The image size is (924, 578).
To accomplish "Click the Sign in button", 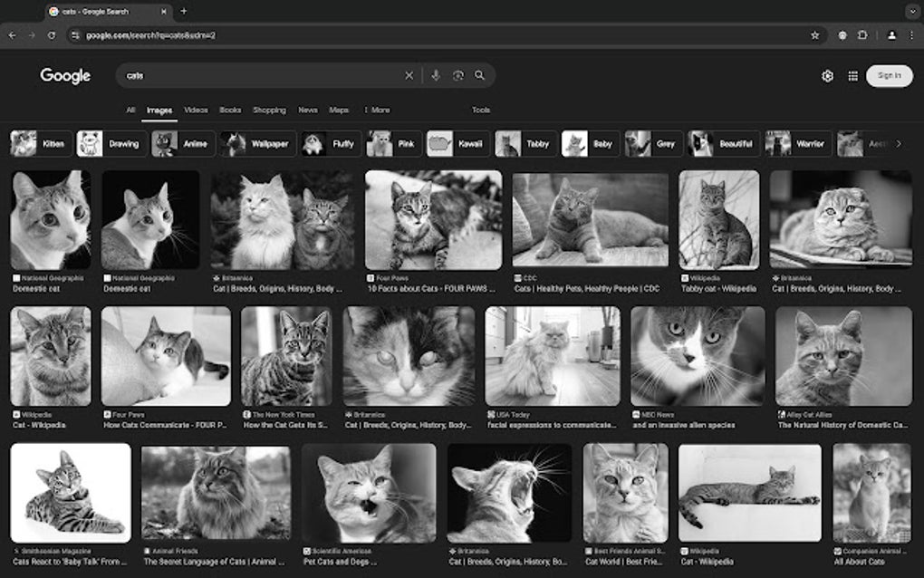I will point(890,75).
